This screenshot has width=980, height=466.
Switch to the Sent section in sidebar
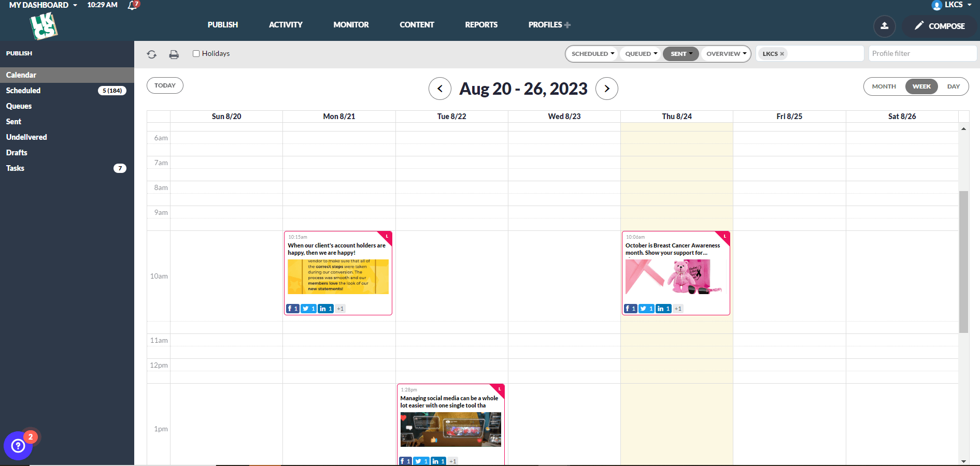pos(13,121)
